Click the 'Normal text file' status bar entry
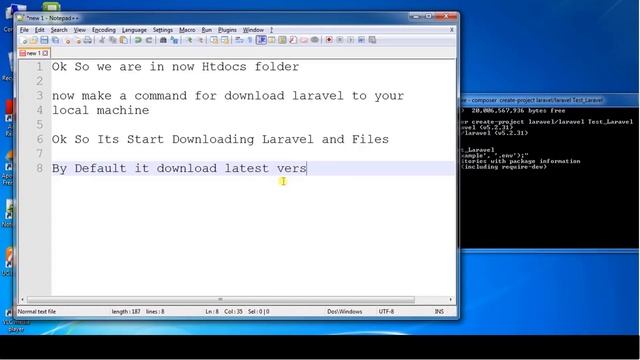Viewport: 640px width, 360px height. (x=37, y=311)
